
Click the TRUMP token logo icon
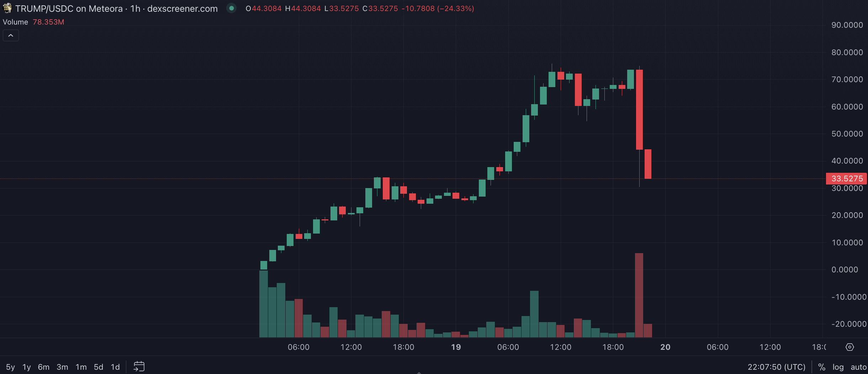7,8
